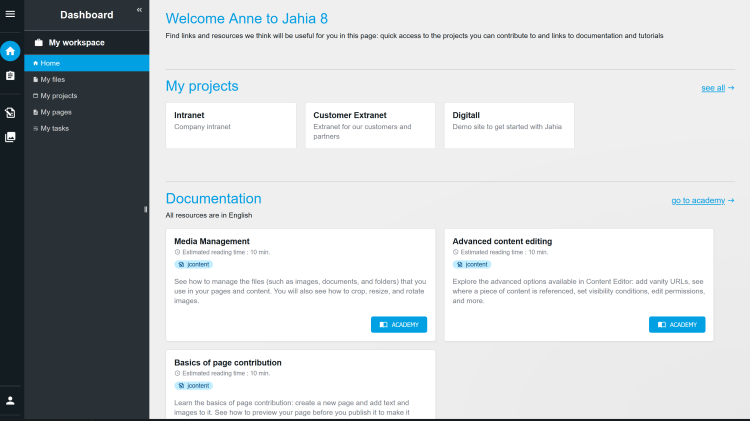Click the Dashboard panel title

click(87, 15)
